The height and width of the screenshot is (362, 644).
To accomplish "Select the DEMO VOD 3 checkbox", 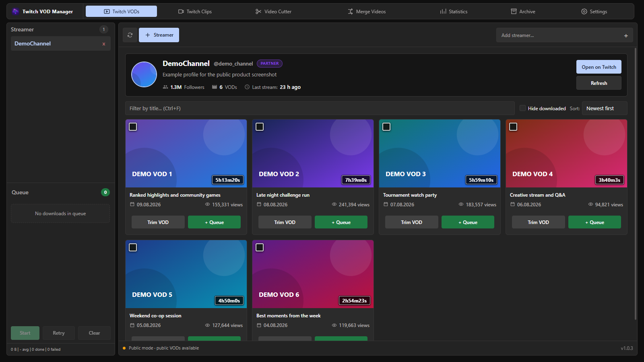I will (386, 127).
